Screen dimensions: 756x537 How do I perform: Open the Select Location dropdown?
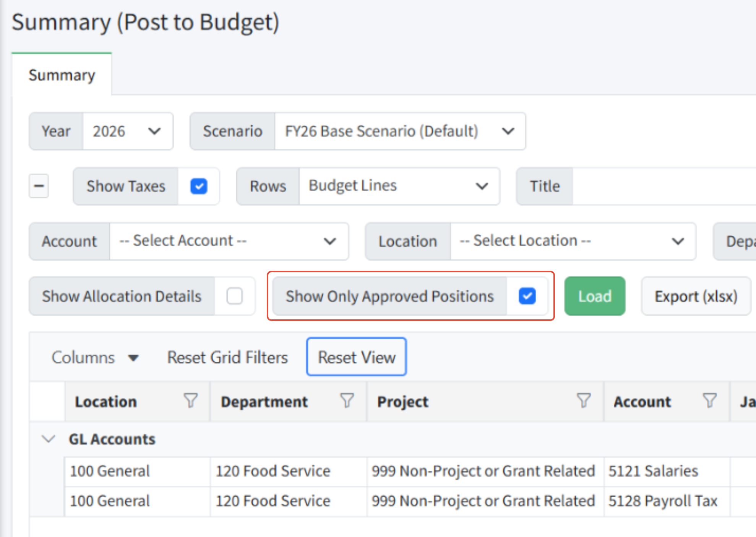(x=573, y=241)
